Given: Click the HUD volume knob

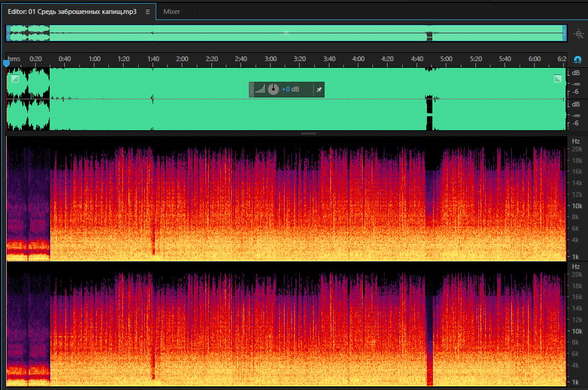Looking at the screenshot, I should pos(273,89).
